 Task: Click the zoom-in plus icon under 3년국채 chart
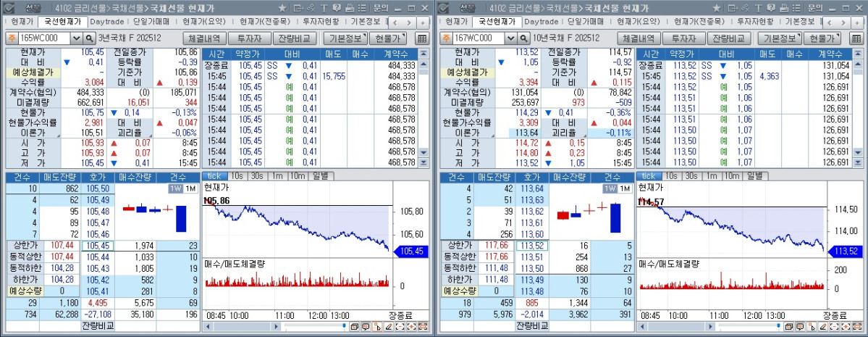coord(411,326)
